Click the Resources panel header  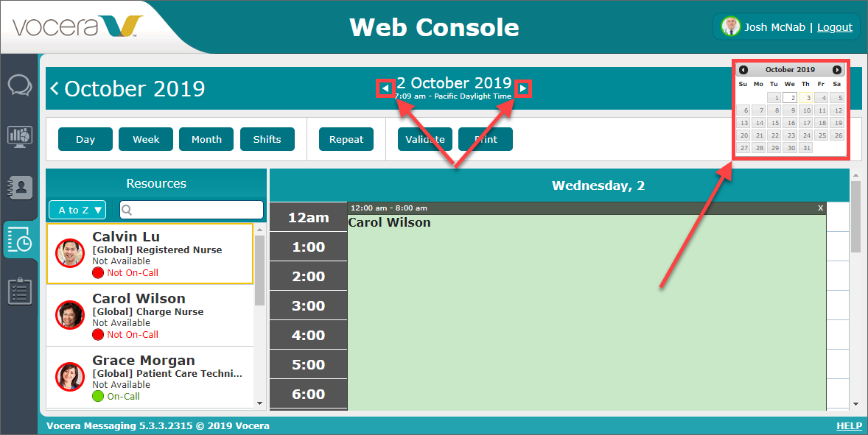click(x=156, y=183)
